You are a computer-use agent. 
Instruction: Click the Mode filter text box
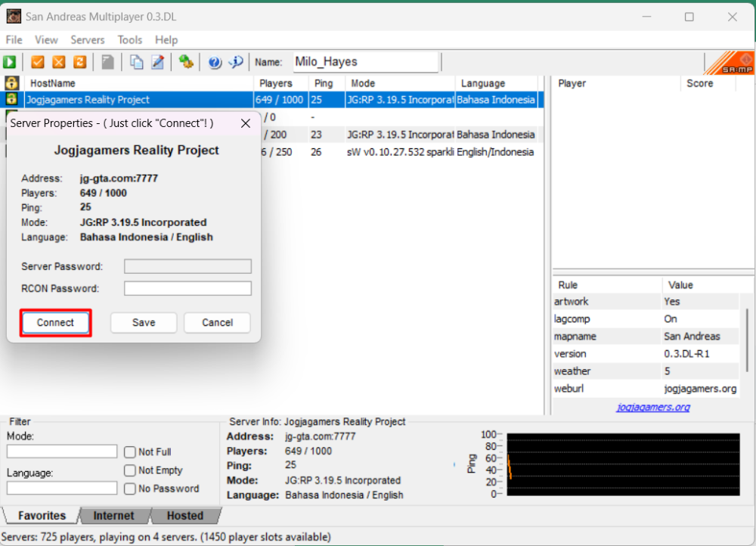point(62,451)
